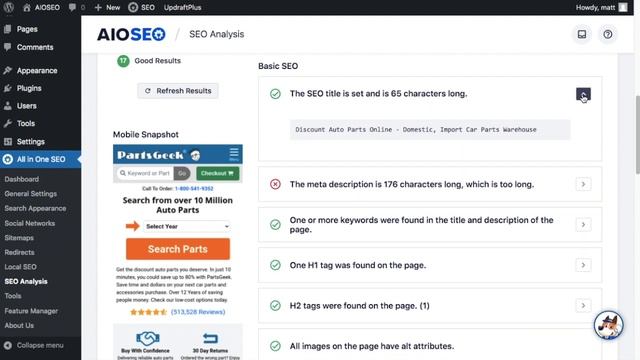640x360 pixels.
Task: Open the help question-mark icon
Action: tap(607, 34)
